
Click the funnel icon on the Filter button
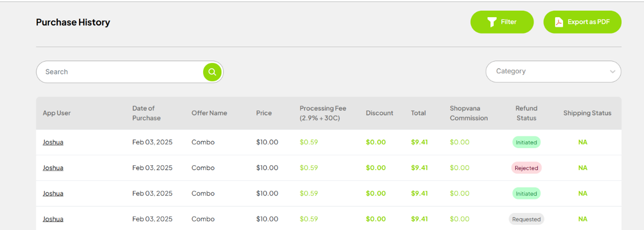[x=491, y=22]
